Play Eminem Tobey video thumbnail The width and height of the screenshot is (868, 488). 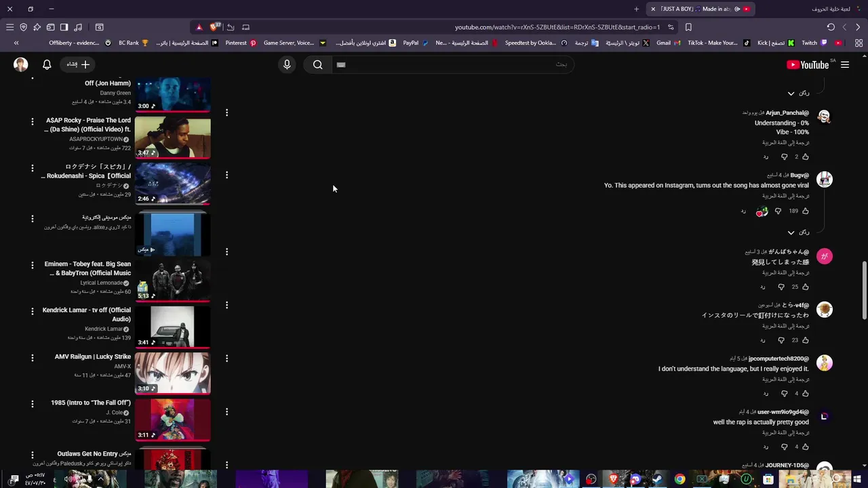173,281
